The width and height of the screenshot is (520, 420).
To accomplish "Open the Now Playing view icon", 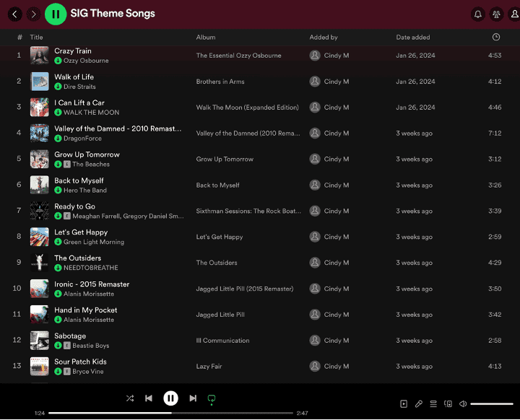I will [x=404, y=404].
